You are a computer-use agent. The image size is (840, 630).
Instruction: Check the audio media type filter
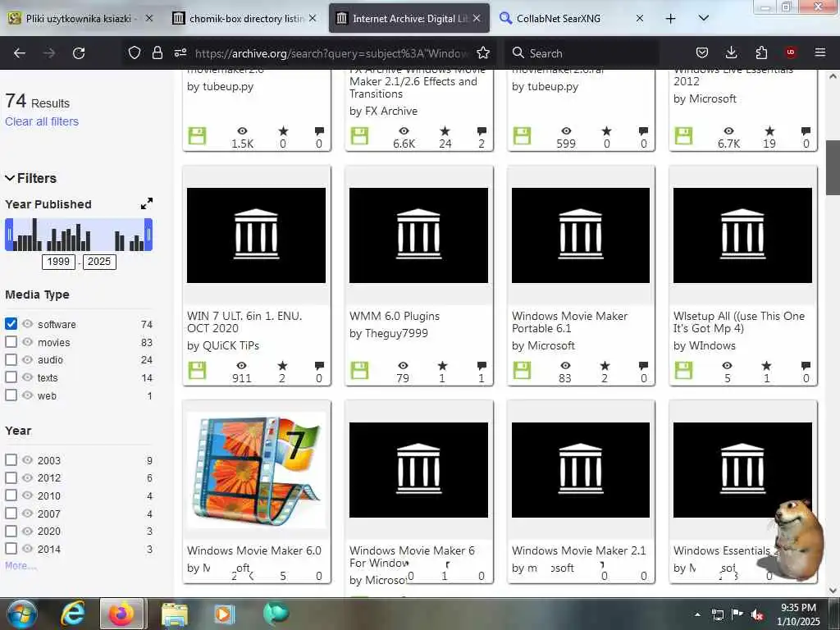click(11, 359)
